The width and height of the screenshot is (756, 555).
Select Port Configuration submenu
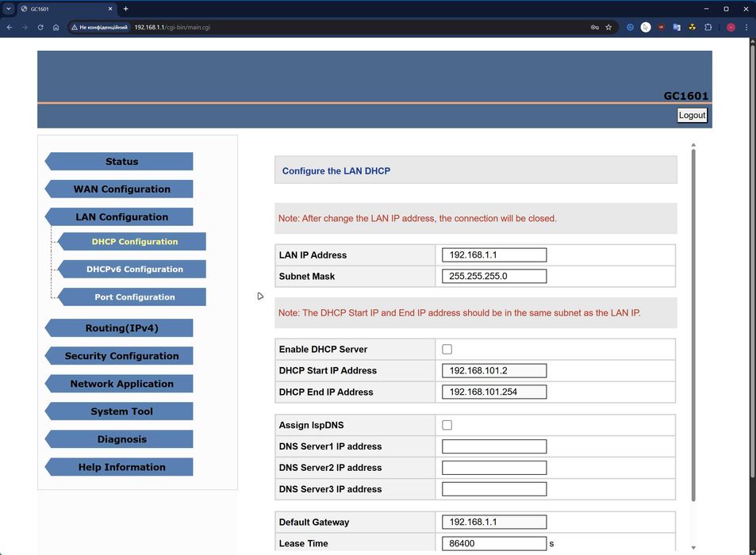coord(132,297)
